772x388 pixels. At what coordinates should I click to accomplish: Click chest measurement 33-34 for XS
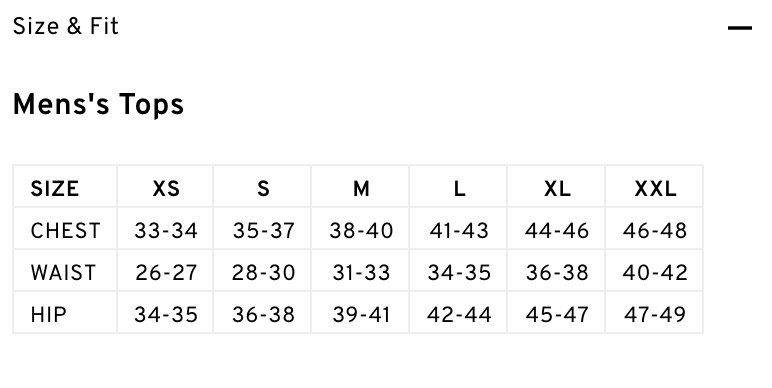(166, 231)
